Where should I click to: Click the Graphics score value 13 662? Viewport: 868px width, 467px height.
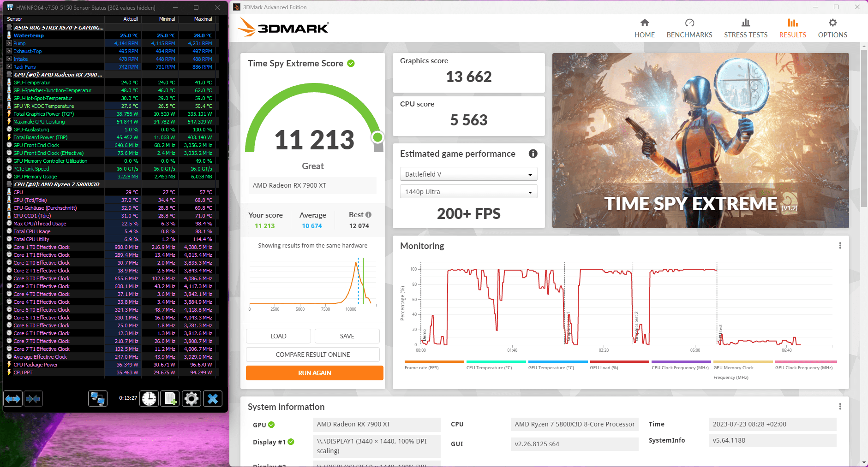tap(469, 77)
